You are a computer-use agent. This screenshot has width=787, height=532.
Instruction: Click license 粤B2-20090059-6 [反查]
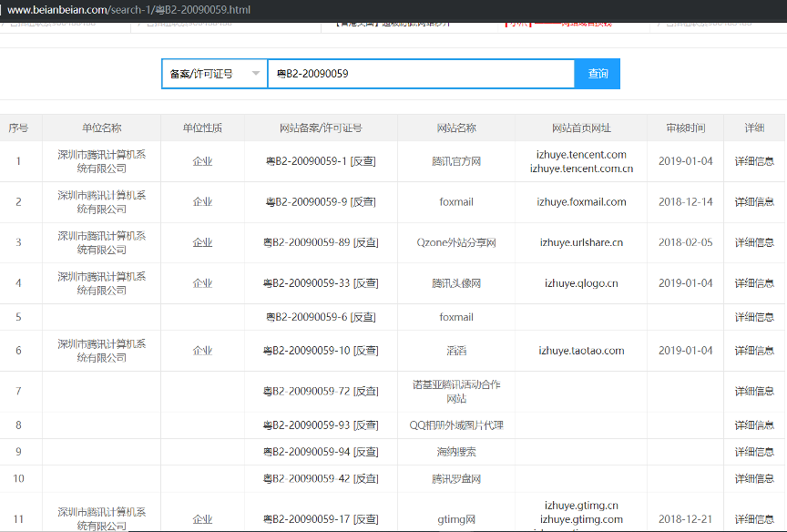321,317
